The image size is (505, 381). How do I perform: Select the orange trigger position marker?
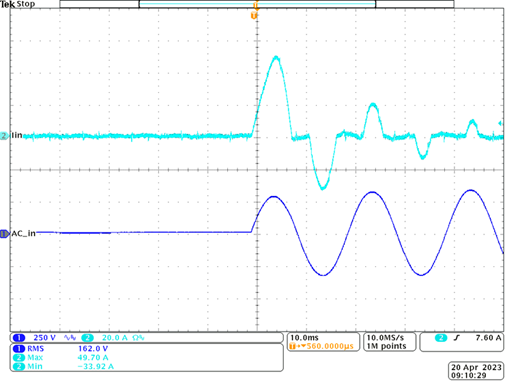click(x=254, y=15)
